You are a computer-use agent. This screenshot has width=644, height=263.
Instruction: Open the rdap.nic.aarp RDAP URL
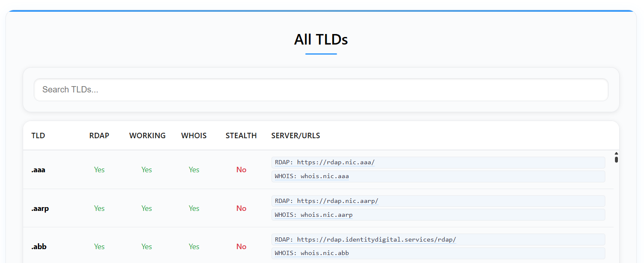click(338, 201)
